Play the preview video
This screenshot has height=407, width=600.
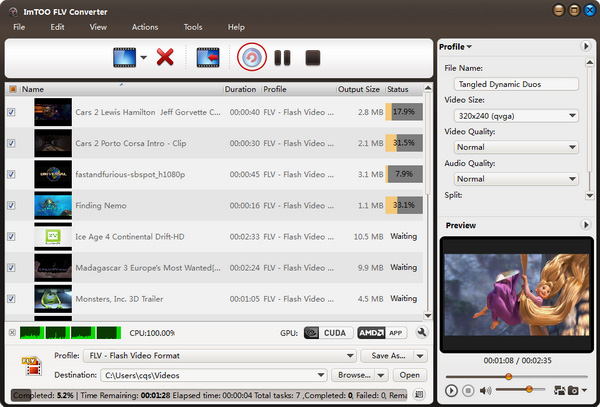coord(451,391)
